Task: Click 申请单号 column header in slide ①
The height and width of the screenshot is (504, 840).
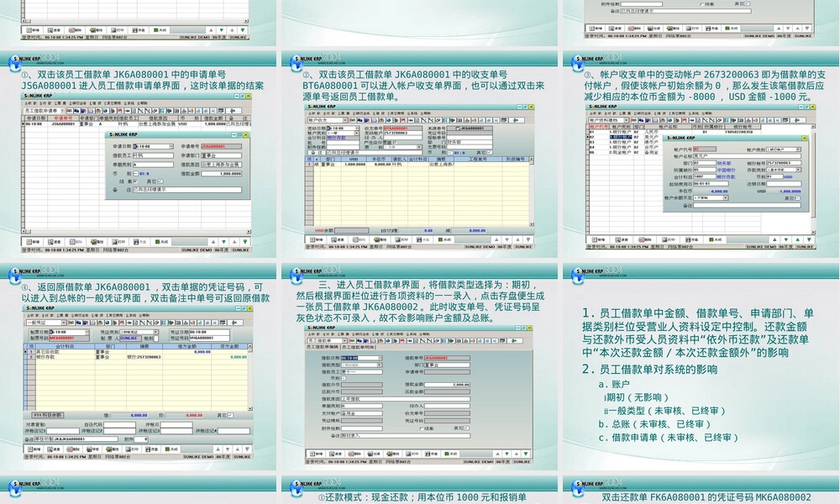Action: coord(63,118)
